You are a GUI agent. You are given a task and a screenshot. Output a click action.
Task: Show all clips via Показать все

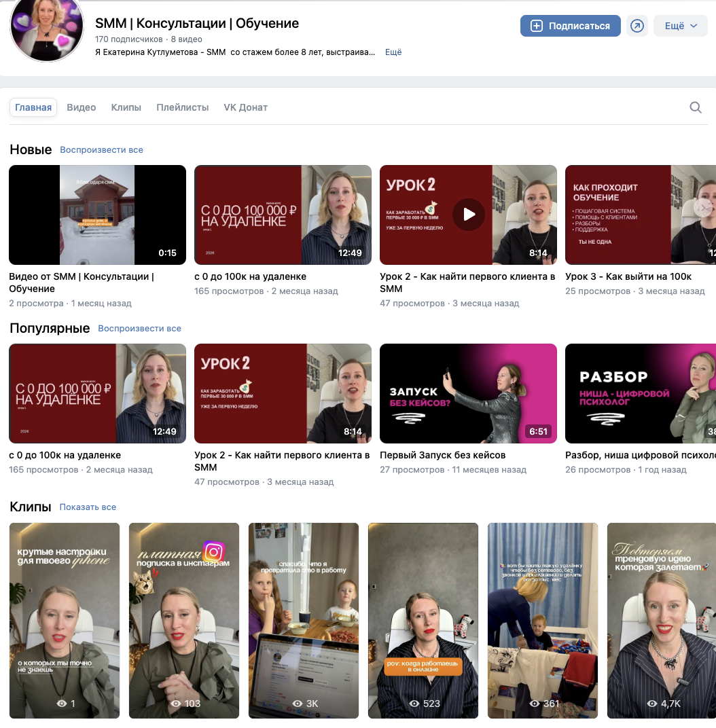pos(88,507)
